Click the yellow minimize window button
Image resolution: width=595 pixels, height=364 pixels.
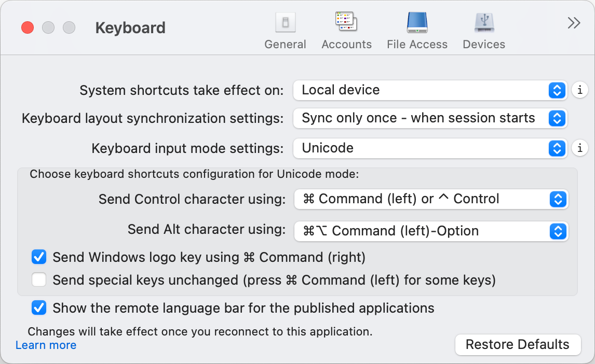48,27
